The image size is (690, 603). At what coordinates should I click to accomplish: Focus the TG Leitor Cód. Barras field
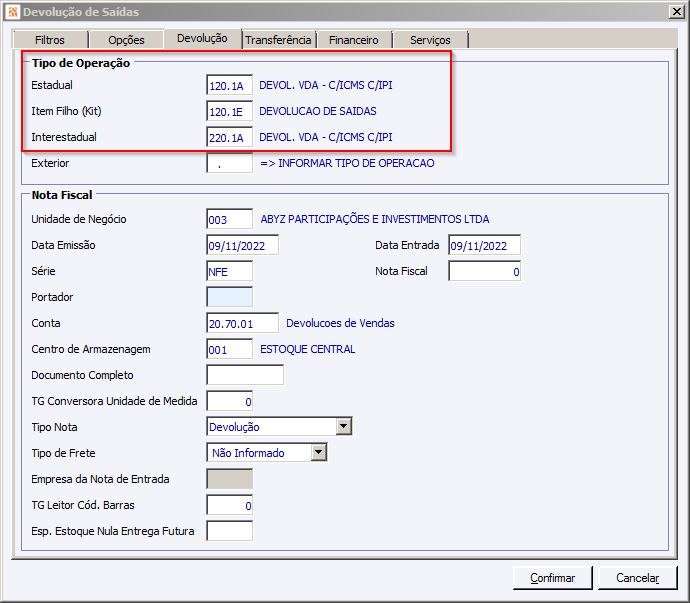coord(229,505)
